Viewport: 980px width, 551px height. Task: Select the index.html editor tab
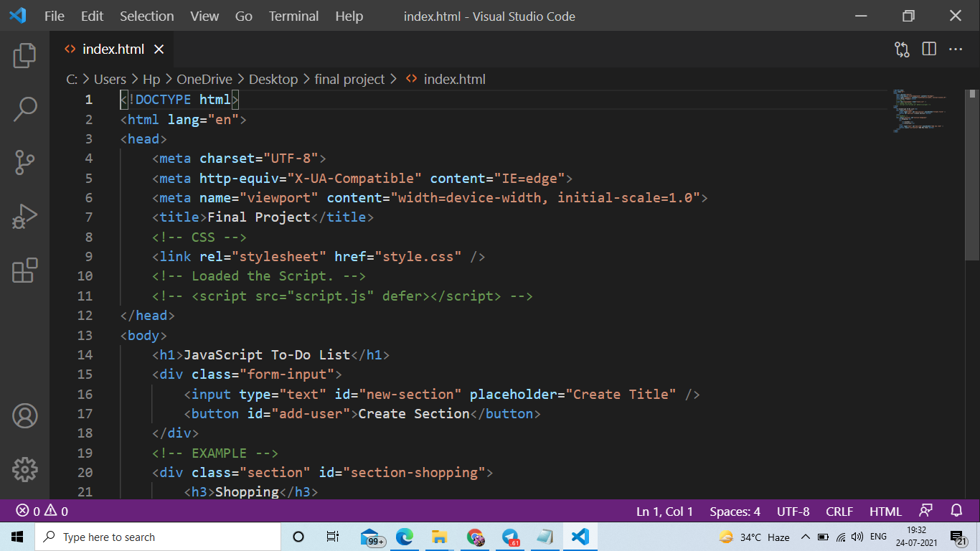click(113, 49)
